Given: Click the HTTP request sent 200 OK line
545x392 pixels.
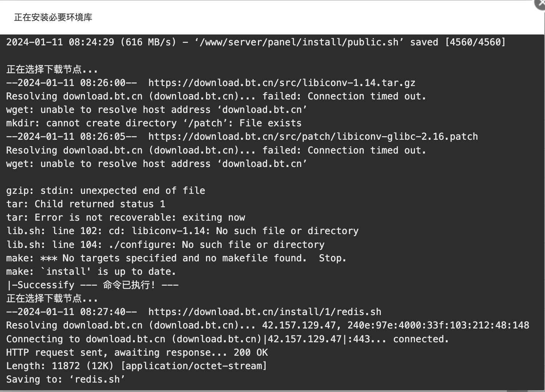Looking at the screenshot, I should 137,353.
